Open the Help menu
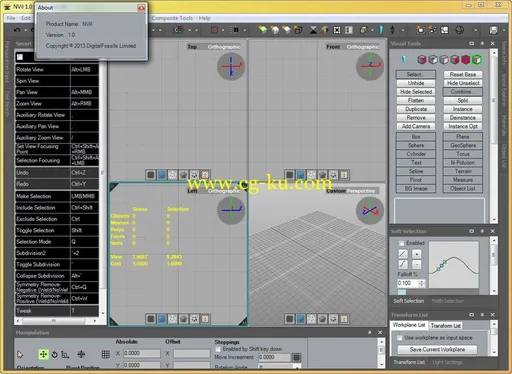Viewport: 512px width, 374px height. coord(204,18)
